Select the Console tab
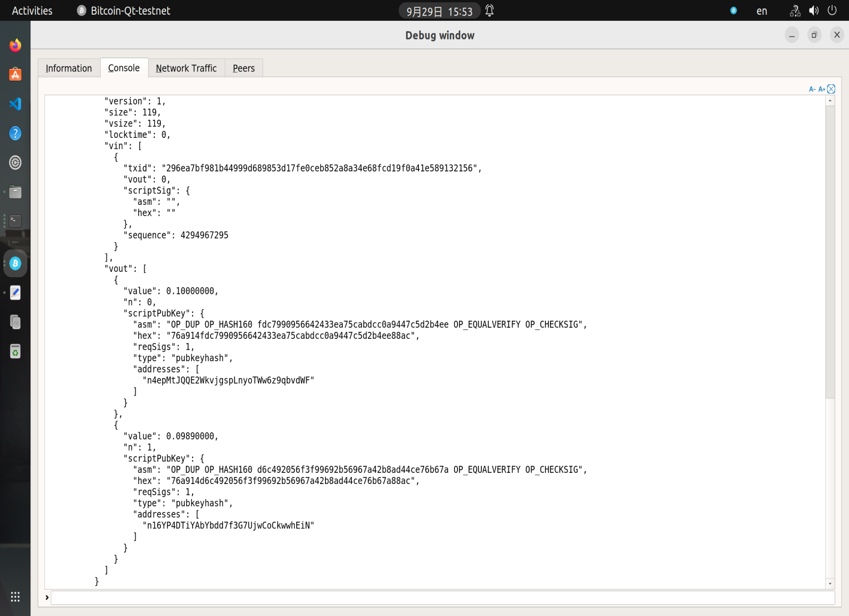The image size is (849, 616). point(124,68)
